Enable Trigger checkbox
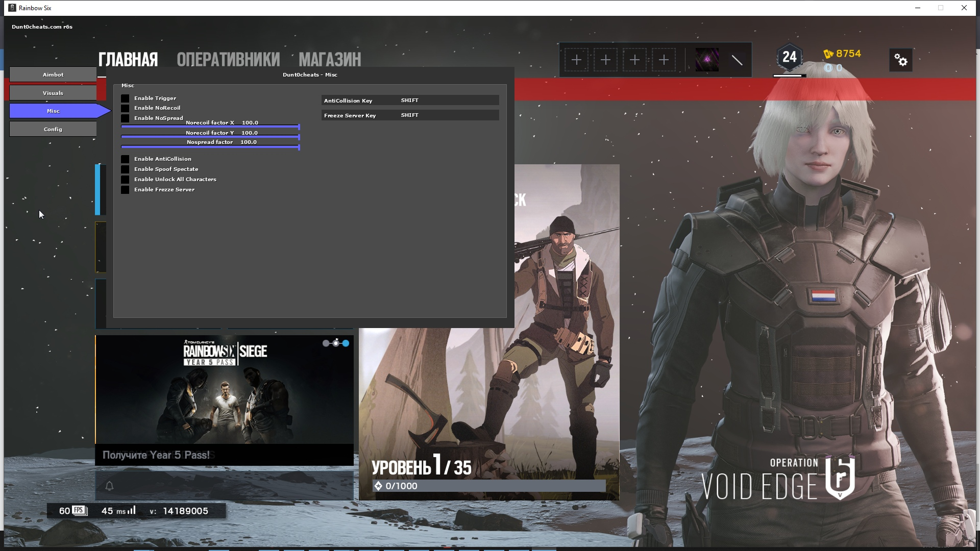The image size is (980, 551). coord(125,98)
